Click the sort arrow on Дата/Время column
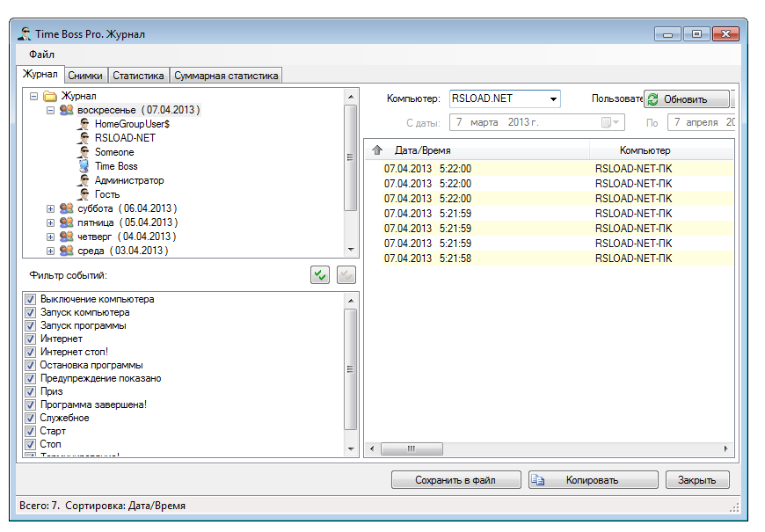The image size is (765, 532). [378, 149]
